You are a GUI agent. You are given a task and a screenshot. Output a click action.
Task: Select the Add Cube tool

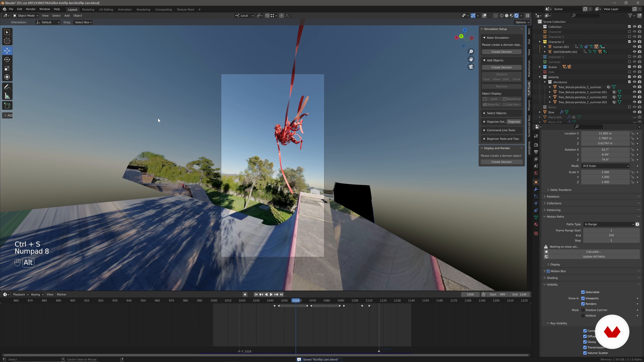[7, 106]
